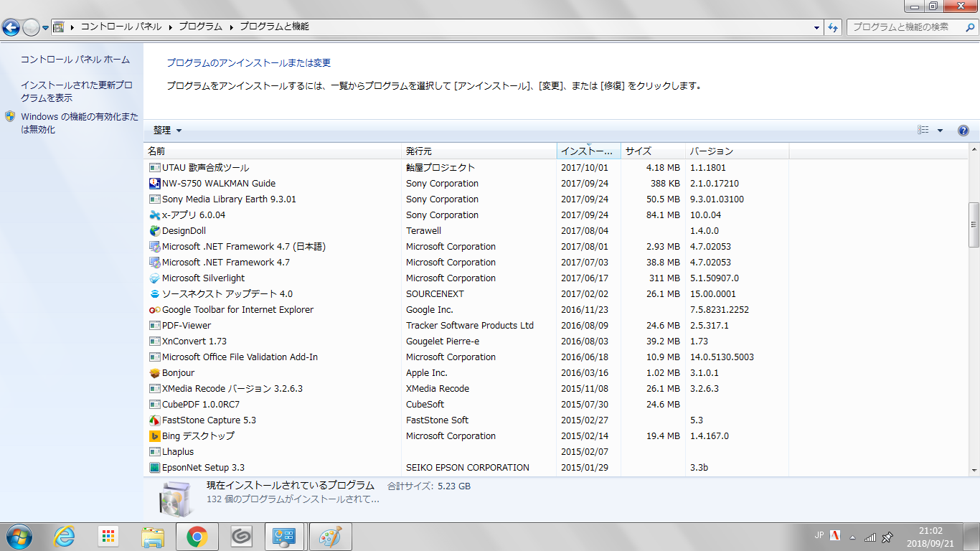Open インストールされた更新プログラムを表示 link

click(x=77, y=91)
